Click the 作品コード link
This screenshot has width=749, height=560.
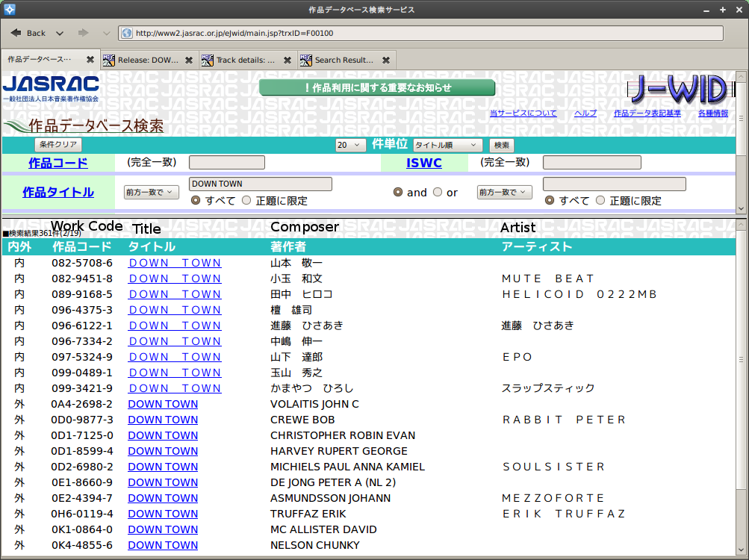[x=58, y=163]
